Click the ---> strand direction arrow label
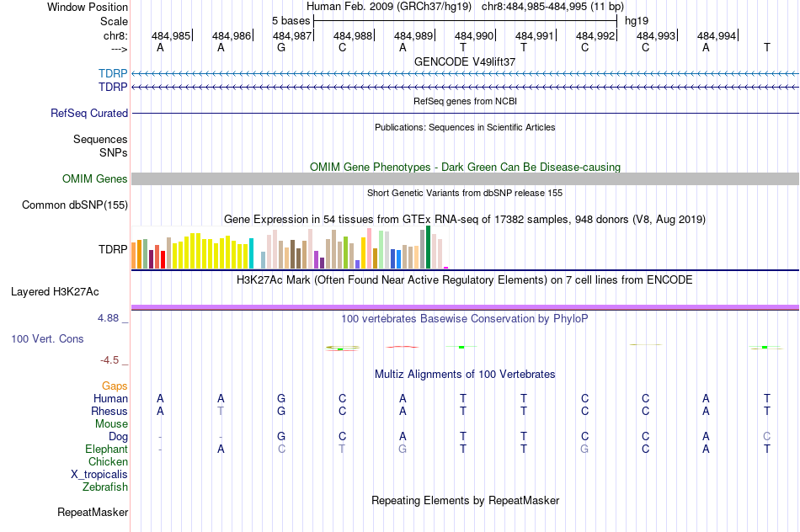Viewport: 800px width, 532px height. click(x=120, y=49)
